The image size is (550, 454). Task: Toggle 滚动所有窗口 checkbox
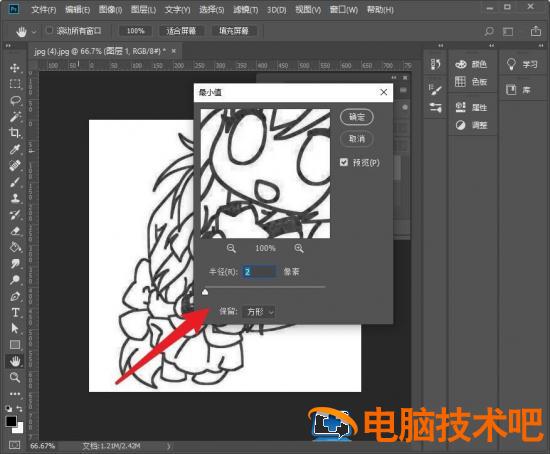(x=49, y=31)
